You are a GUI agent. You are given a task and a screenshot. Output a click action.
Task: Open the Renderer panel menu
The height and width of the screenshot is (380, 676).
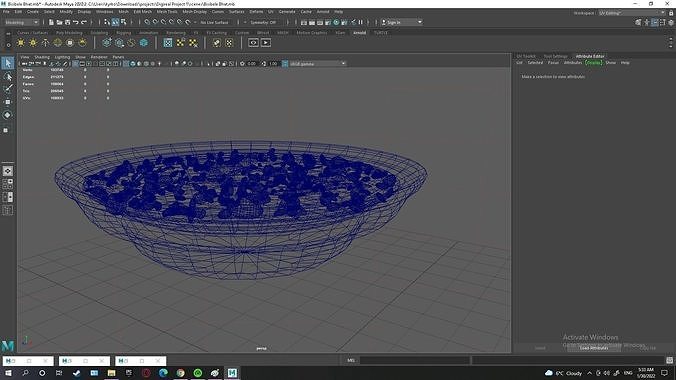(x=99, y=57)
